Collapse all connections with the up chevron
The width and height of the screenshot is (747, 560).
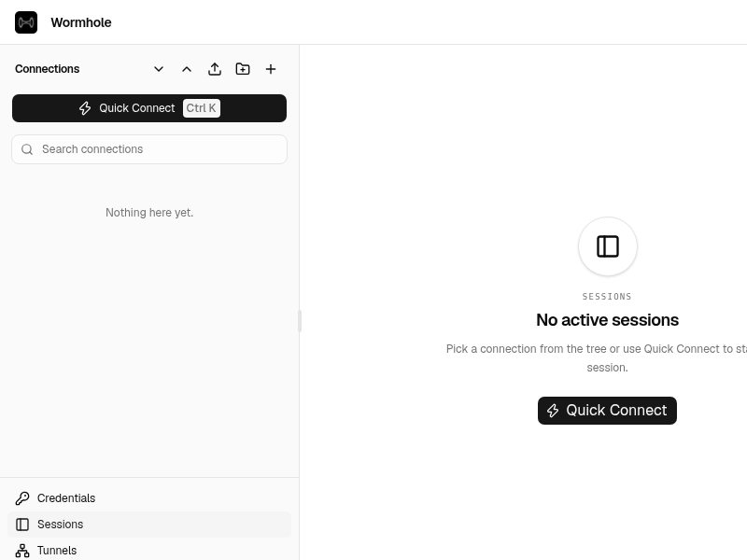coord(187,69)
